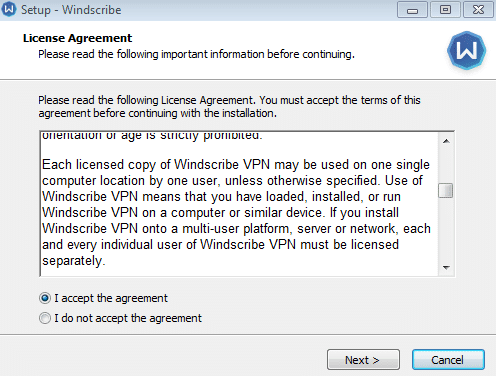Click the license scrollbar thumb
Screen dimensions: 496x376
pyautogui.click(x=446, y=191)
